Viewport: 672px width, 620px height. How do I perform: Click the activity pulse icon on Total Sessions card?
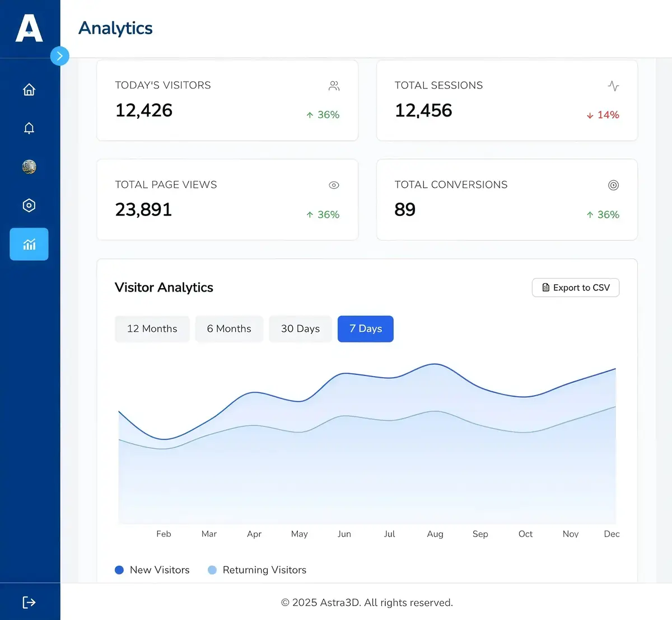pos(613,86)
